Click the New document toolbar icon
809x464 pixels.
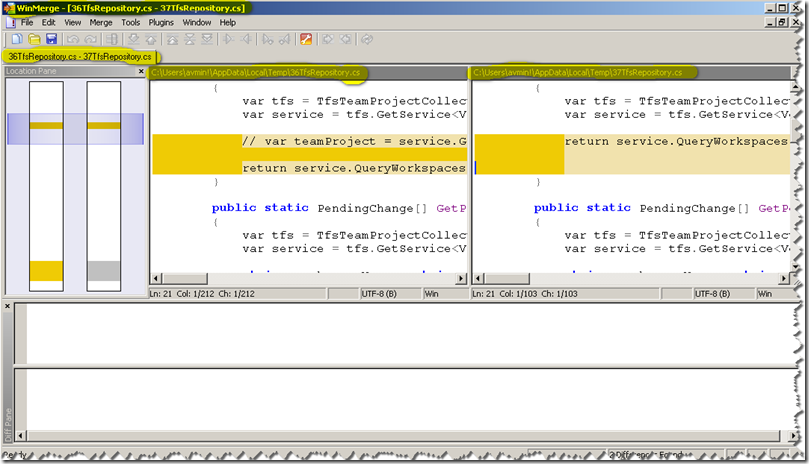point(17,39)
